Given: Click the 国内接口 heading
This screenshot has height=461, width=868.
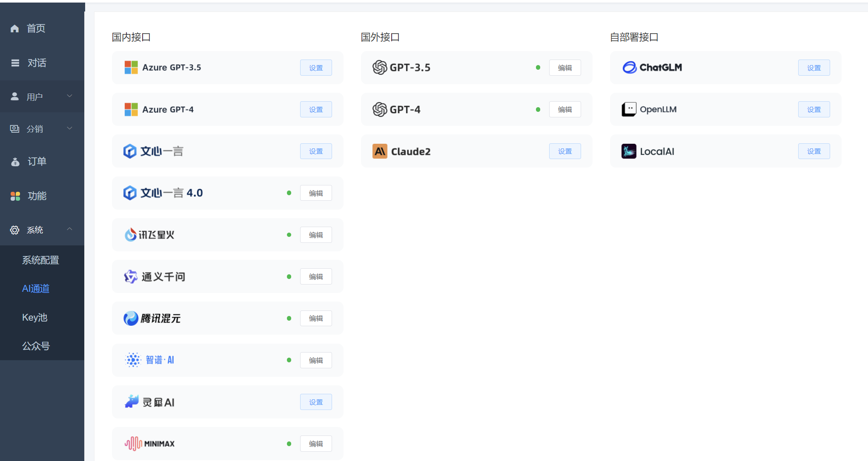Looking at the screenshot, I should [x=131, y=37].
